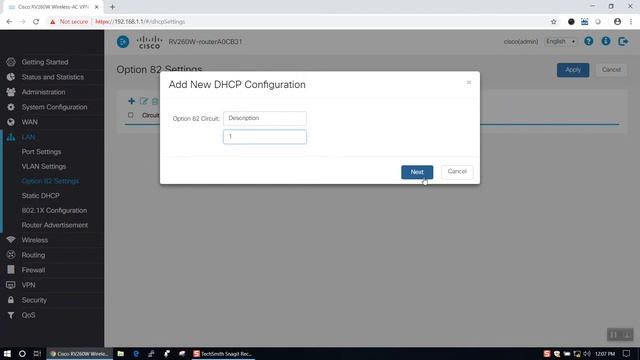Open the English language dropdown
Image resolution: width=640 pixels, height=360 pixels.
[x=560, y=42]
